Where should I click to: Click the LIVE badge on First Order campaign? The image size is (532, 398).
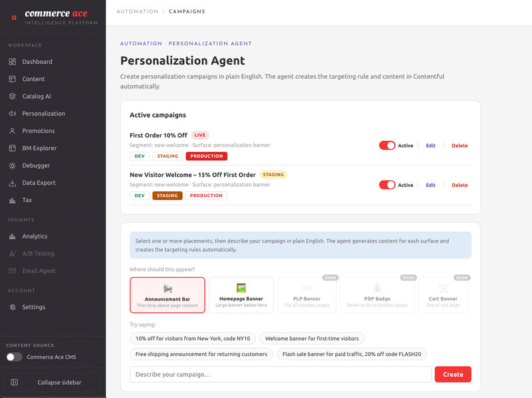click(200, 136)
